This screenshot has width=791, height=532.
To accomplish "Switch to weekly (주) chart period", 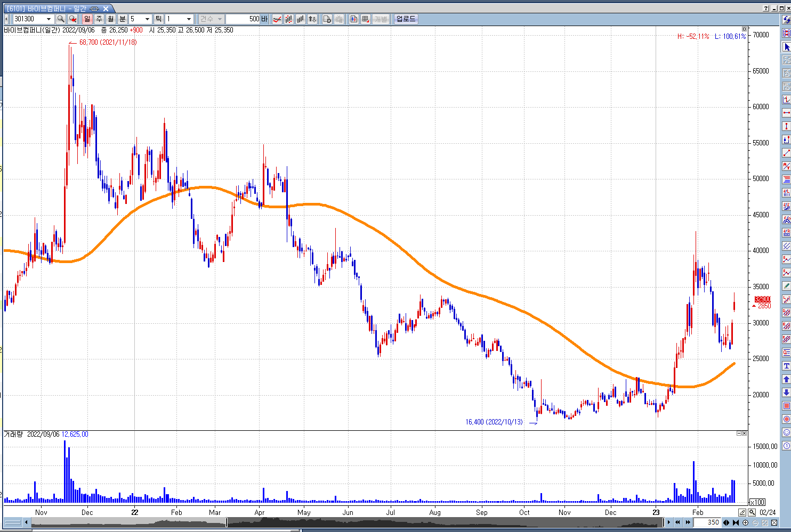I will 99,19.
